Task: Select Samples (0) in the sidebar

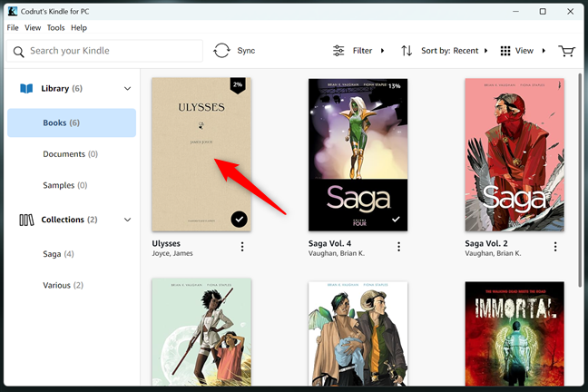Action: 65,185
